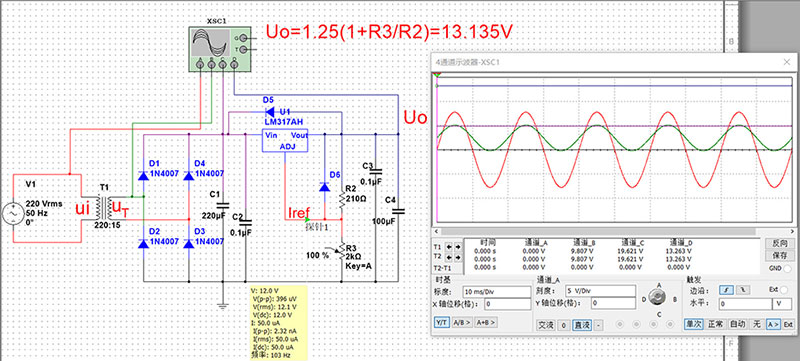The height and width of the screenshot is (361, 800).
Task: Open the A > trigger source selector
Action: point(773,324)
